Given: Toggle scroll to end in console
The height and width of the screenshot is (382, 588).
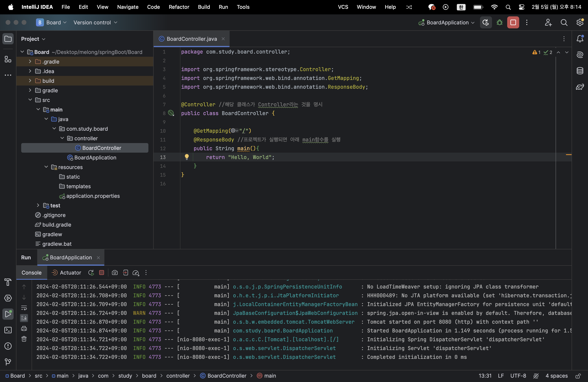Looking at the screenshot, I should pos(24,318).
